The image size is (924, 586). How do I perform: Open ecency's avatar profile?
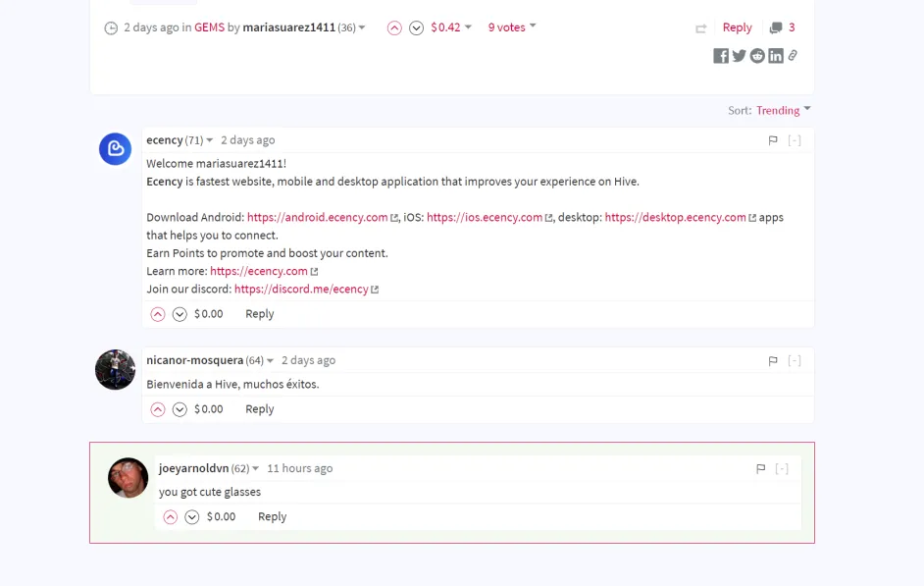(x=115, y=148)
